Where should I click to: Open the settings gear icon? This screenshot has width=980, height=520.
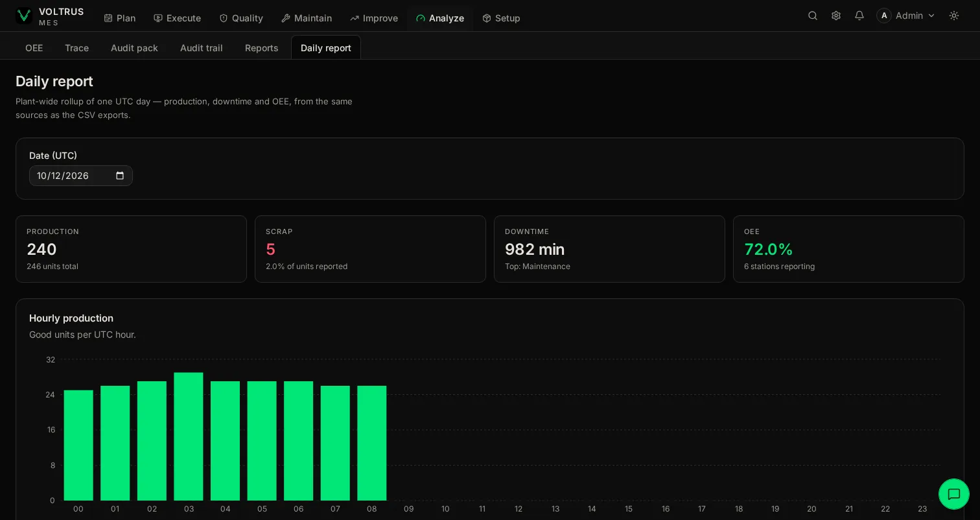click(836, 16)
